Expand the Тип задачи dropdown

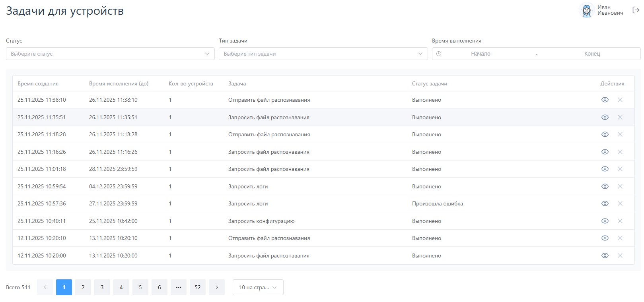click(x=323, y=54)
